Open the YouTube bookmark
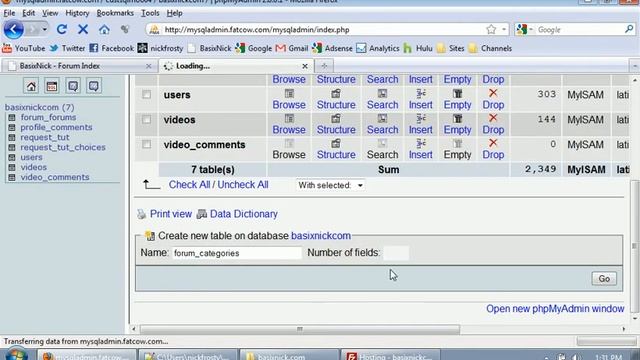Viewport: 640px width, 360px height. tap(24, 48)
